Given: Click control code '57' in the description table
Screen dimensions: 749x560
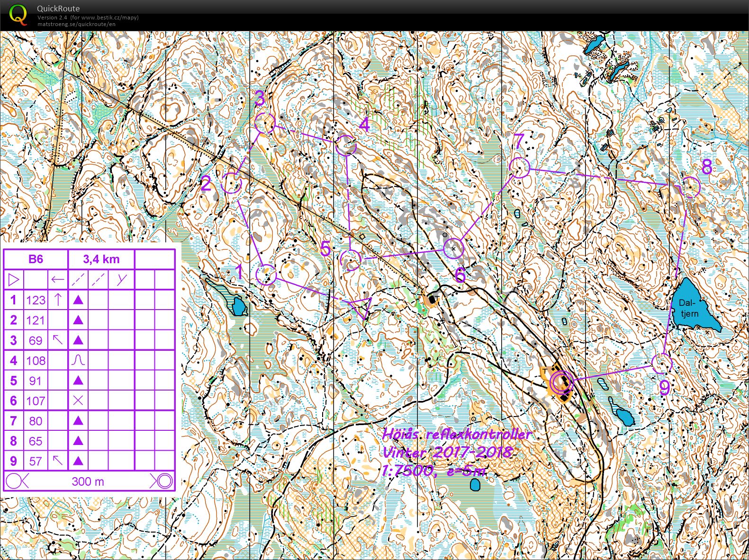Looking at the screenshot, I should pos(36,461).
